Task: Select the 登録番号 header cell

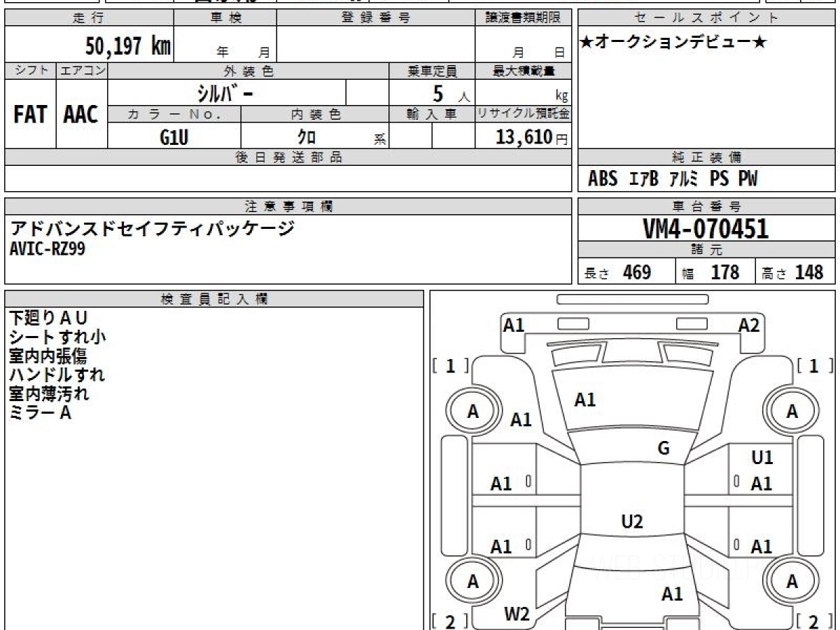Action: click(376, 18)
